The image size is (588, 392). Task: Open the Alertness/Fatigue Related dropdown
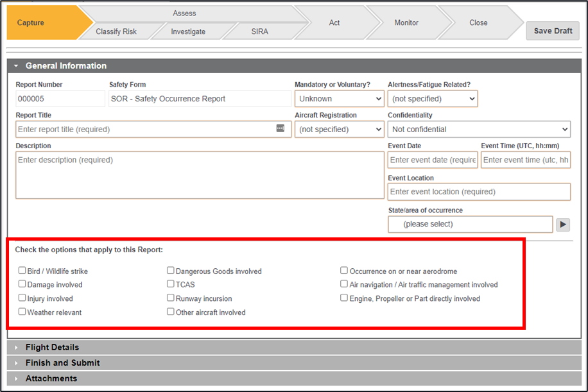point(432,99)
